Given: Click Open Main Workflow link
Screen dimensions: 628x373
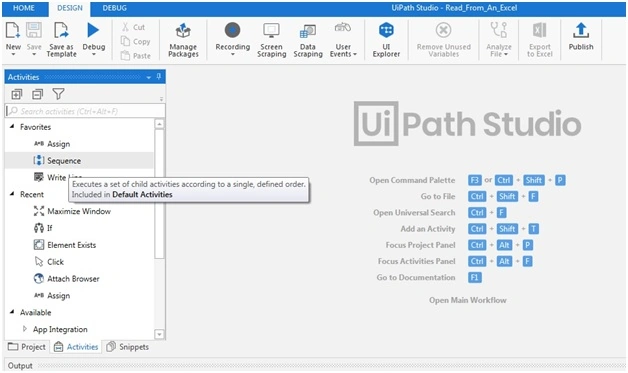Looking at the screenshot, I should (x=468, y=300).
